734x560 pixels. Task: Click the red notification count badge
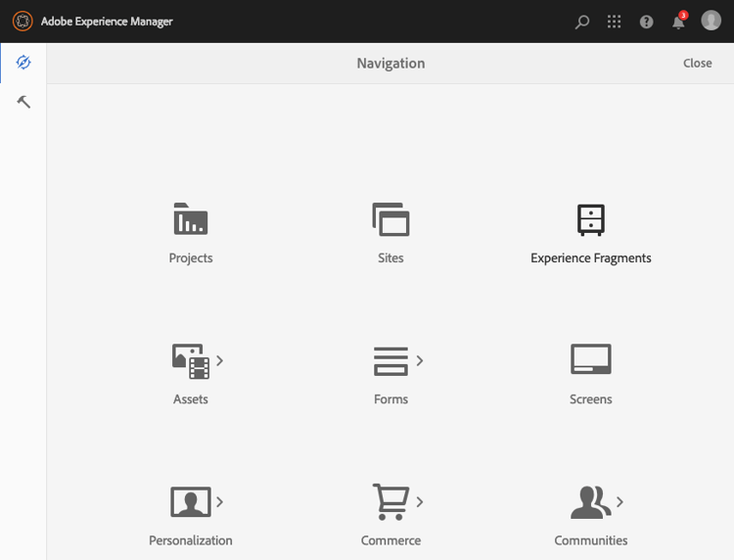pos(683,15)
